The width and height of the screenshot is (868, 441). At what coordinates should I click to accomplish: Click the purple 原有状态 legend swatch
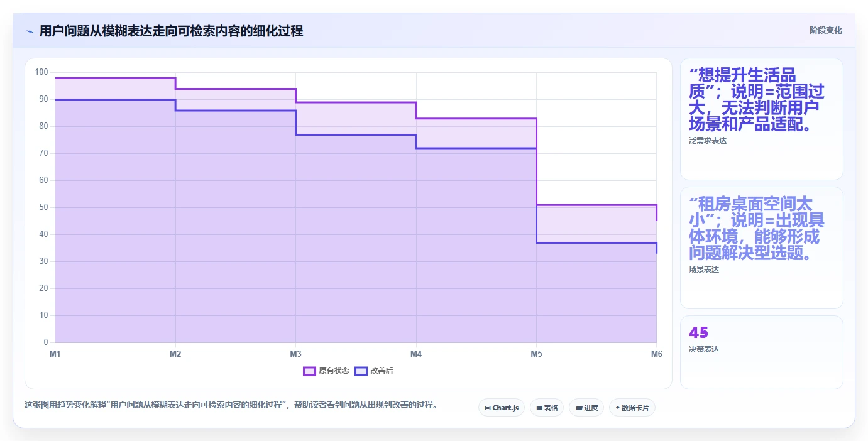[309, 371]
